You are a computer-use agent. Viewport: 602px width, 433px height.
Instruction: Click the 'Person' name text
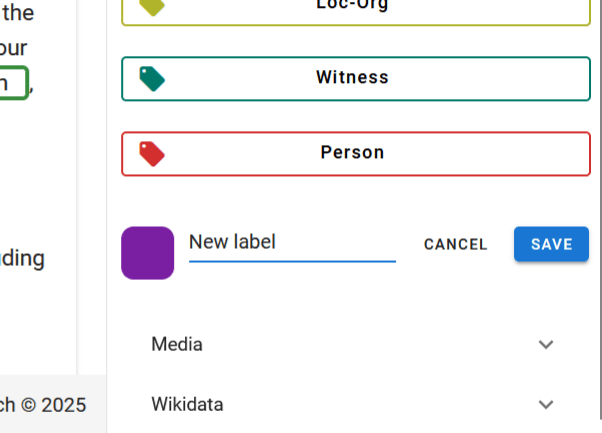[x=352, y=153]
